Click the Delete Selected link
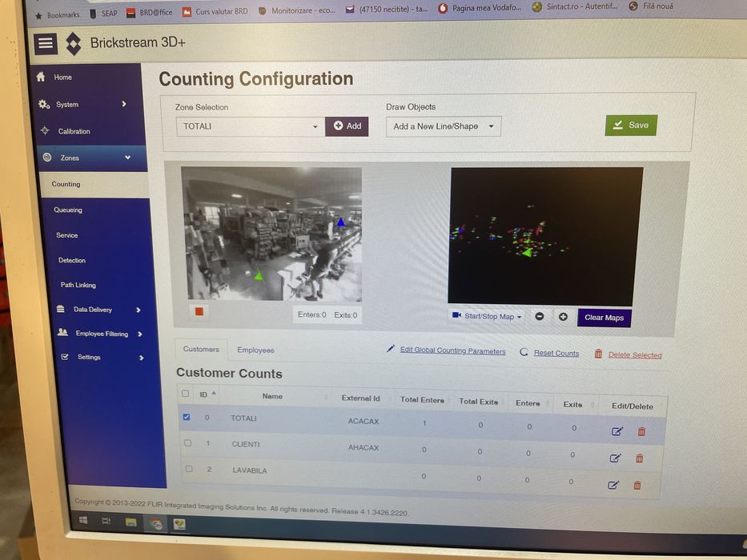747x560 pixels. pos(635,354)
